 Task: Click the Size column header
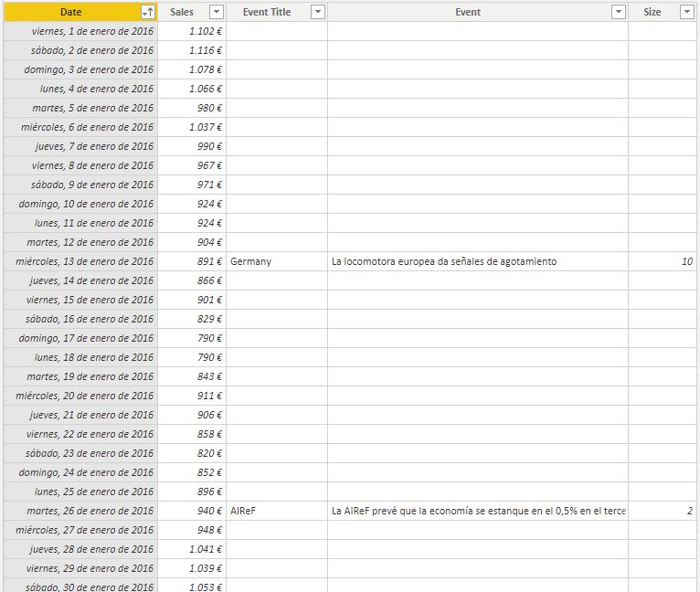click(652, 12)
